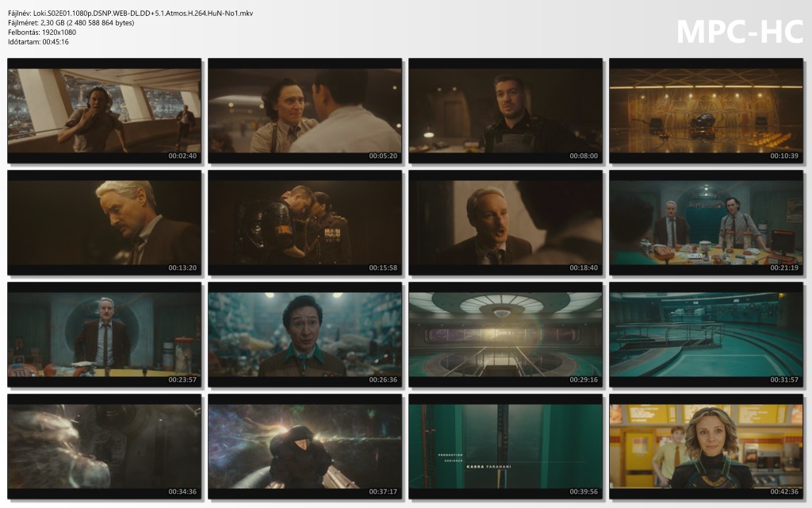Select the thumbnail at 00:21:19

pos(707,222)
